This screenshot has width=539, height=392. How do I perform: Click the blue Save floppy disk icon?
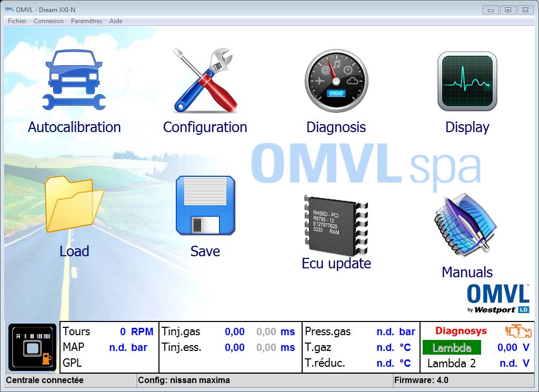(205, 205)
